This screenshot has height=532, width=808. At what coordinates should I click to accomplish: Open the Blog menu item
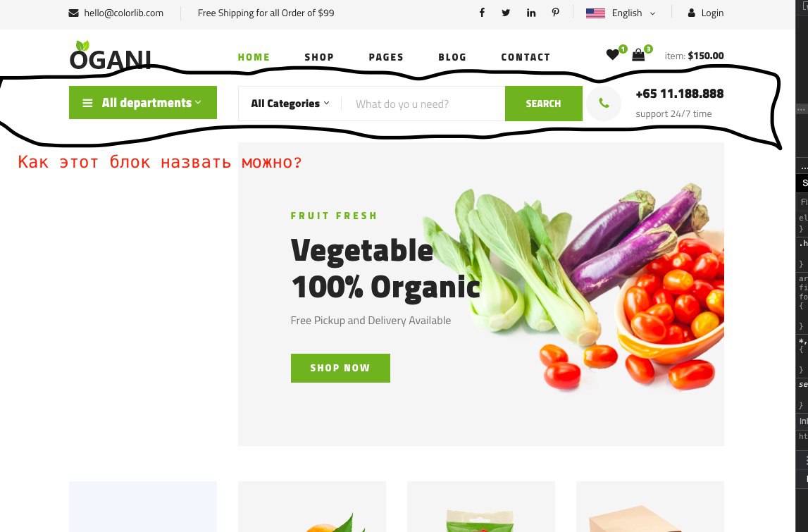pyautogui.click(x=452, y=57)
